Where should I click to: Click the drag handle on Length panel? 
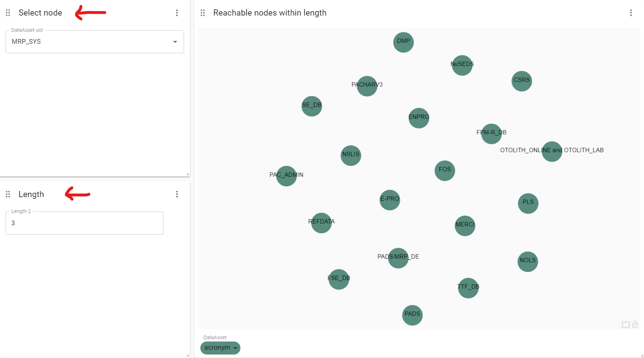(x=8, y=194)
